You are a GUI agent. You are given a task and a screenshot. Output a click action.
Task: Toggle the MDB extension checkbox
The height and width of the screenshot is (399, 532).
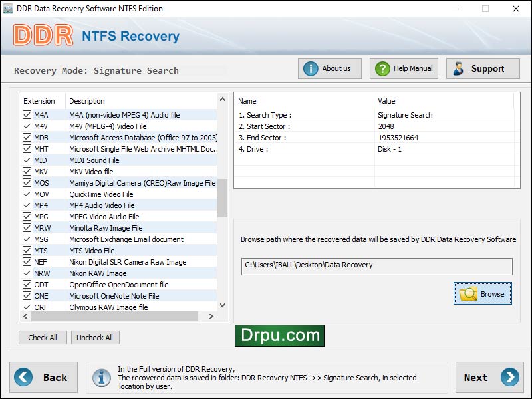click(27, 138)
